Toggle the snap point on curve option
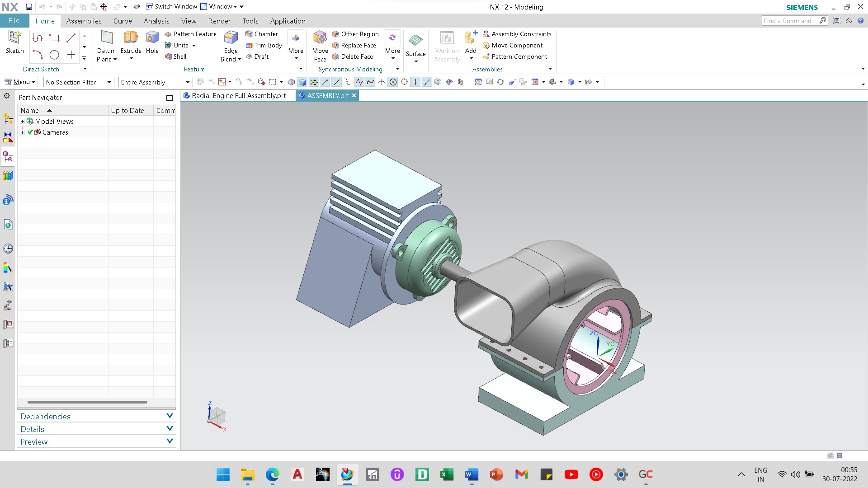This screenshot has width=868, height=488. tap(427, 82)
